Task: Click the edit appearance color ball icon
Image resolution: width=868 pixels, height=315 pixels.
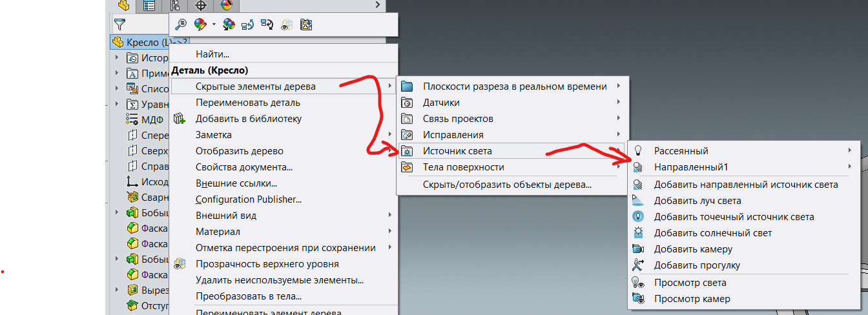Action: coord(200,25)
